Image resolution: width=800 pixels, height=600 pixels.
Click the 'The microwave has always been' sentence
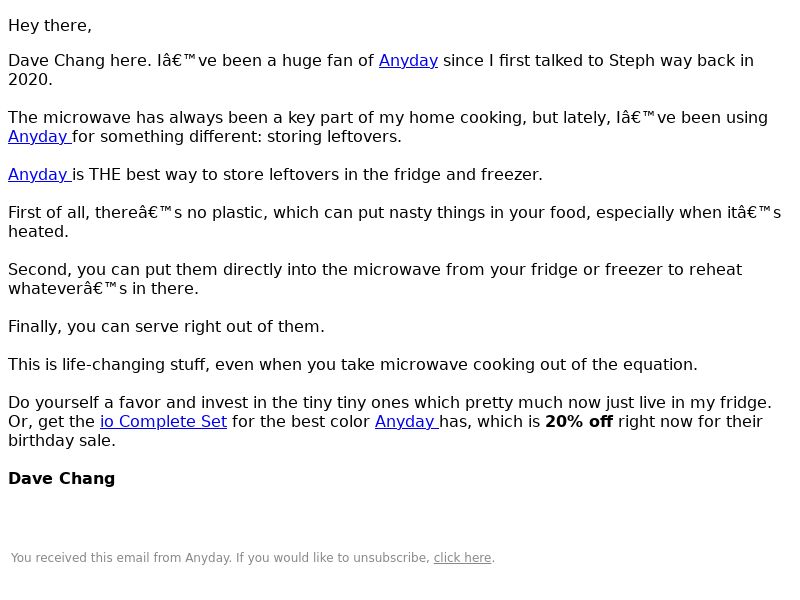point(388,127)
